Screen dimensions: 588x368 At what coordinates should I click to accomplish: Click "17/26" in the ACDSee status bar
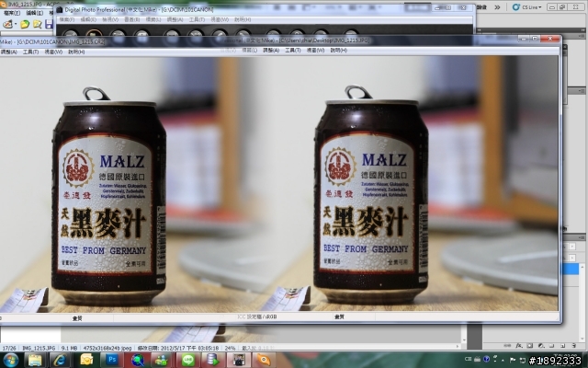[x=9, y=348]
